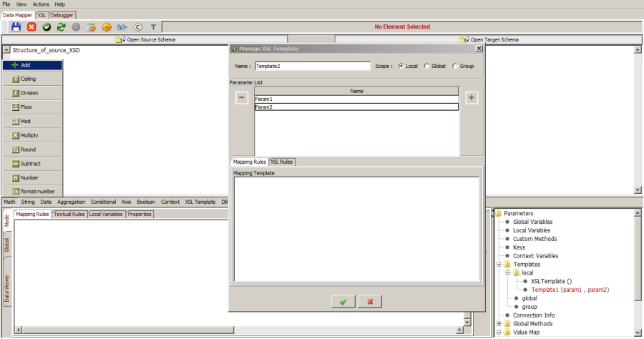Expand the Global Methods tree node
Viewport: 644px width, 339px height.
[x=499, y=324]
